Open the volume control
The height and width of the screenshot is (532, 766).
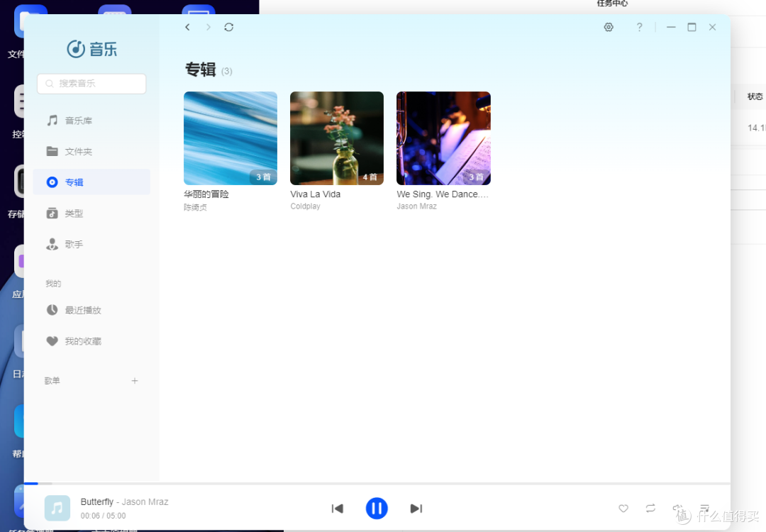click(677, 509)
